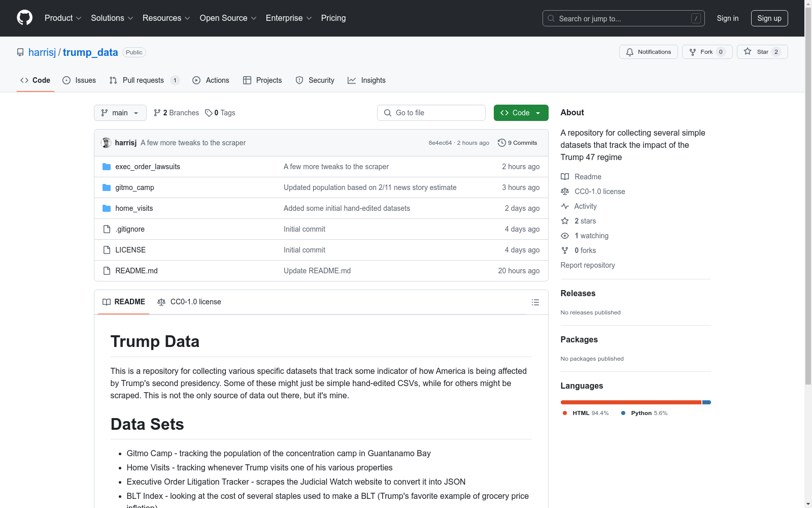The height and width of the screenshot is (508, 812).
Task: Click the fork icon beside 0 forks
Action: 565,250
